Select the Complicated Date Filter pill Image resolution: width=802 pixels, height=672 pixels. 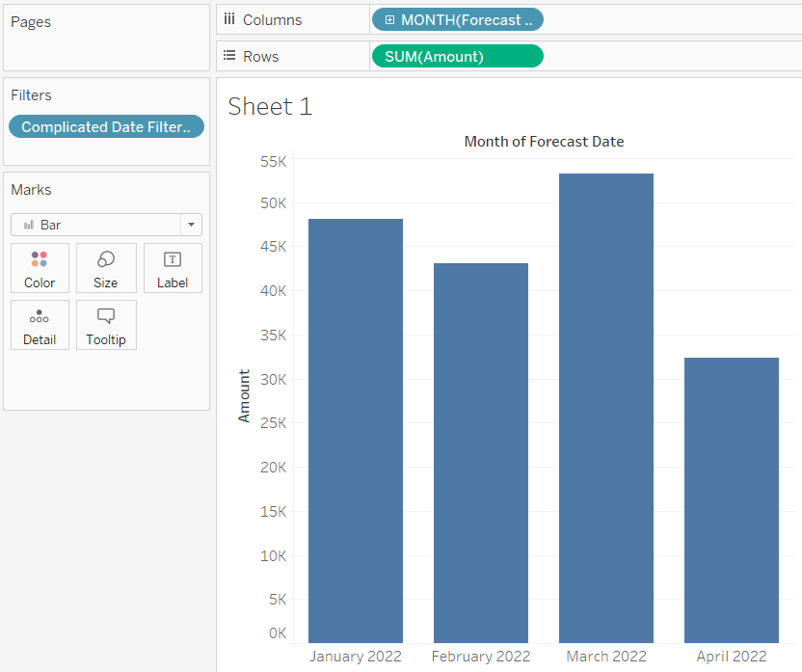[x=106, y=127]
